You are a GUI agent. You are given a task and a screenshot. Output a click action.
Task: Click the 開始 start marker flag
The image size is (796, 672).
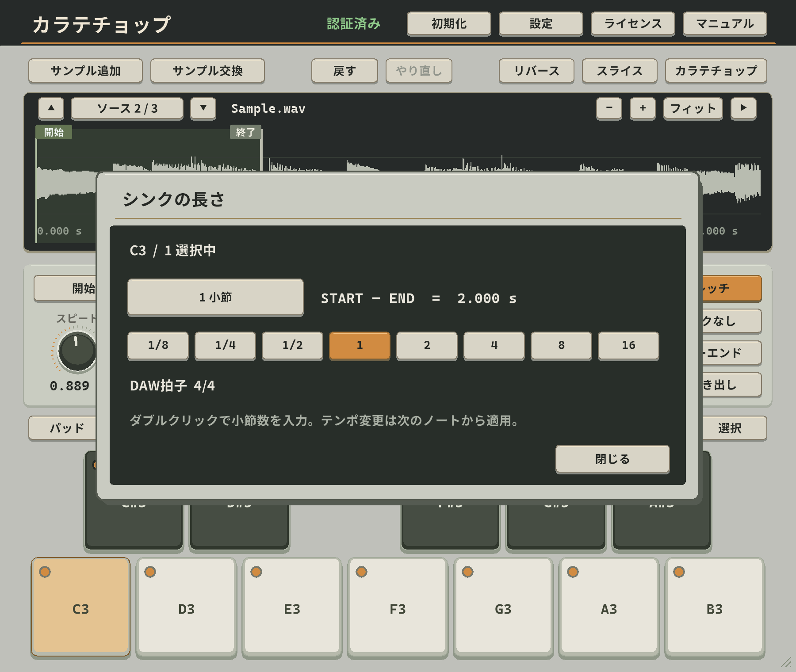point(54,132)
